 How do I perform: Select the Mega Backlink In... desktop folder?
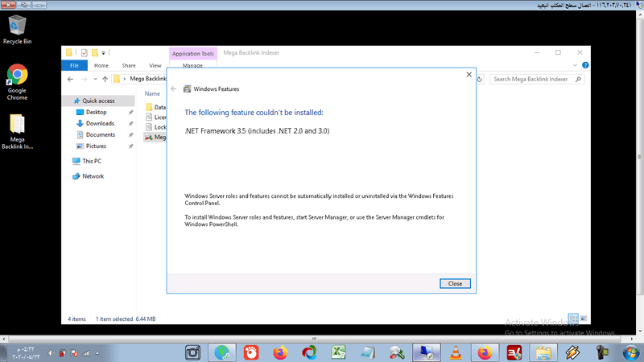[17, 131]
